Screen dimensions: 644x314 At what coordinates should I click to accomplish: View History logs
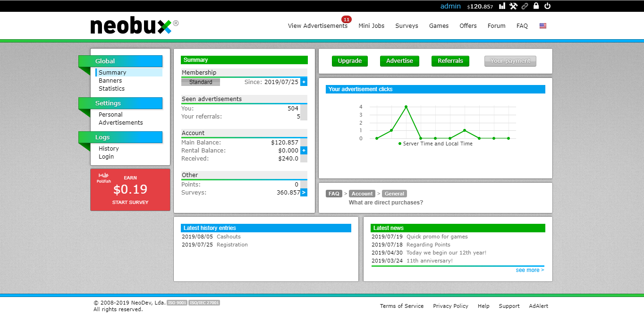(x=109, y=149)
